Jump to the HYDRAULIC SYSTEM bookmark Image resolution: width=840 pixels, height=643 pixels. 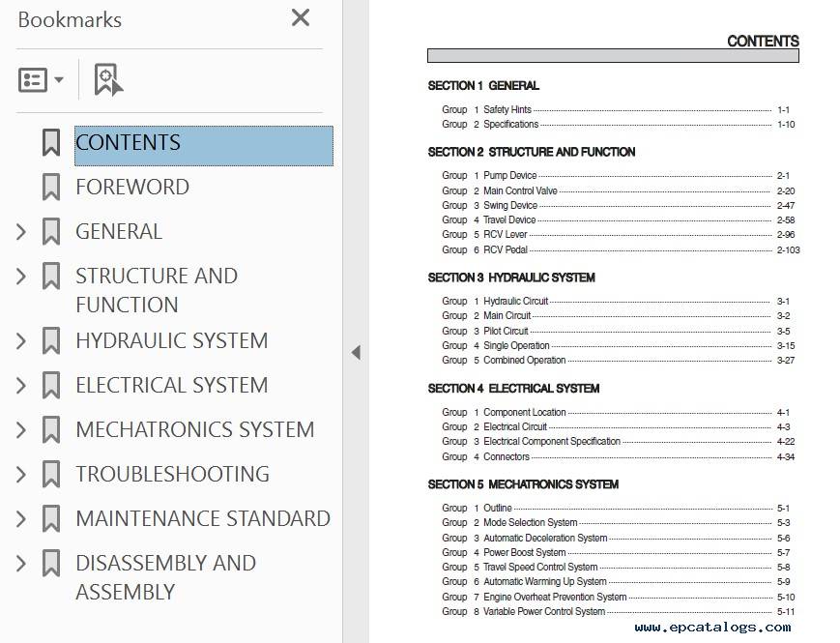(171, 340)
